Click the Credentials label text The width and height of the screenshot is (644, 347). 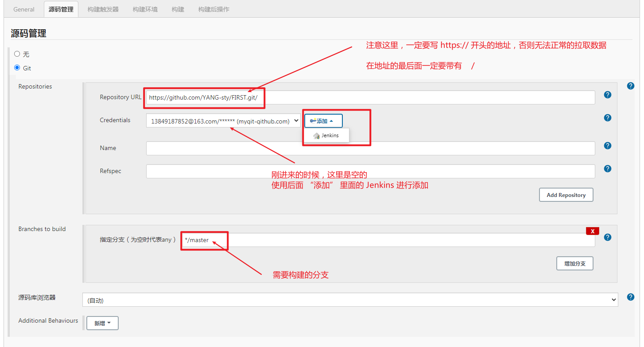pyautogui.click(x=115, y=120)
